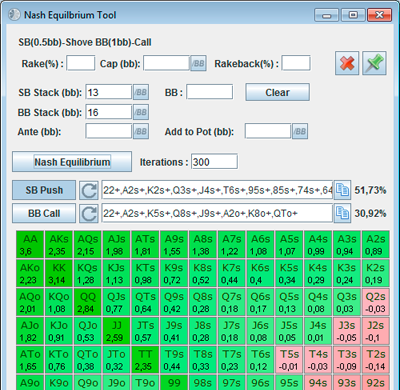Focus the Rakeback(%) input field
The height and width of the screenshot is (390, 400).
[296, 63]
